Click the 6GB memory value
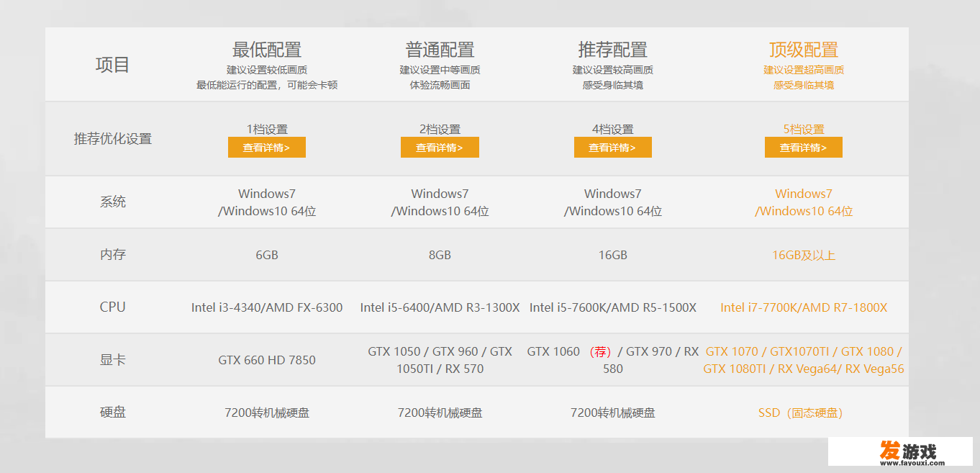Image resolution: width=980 pixels, height=473 pixels. click(x=267, y=255)
